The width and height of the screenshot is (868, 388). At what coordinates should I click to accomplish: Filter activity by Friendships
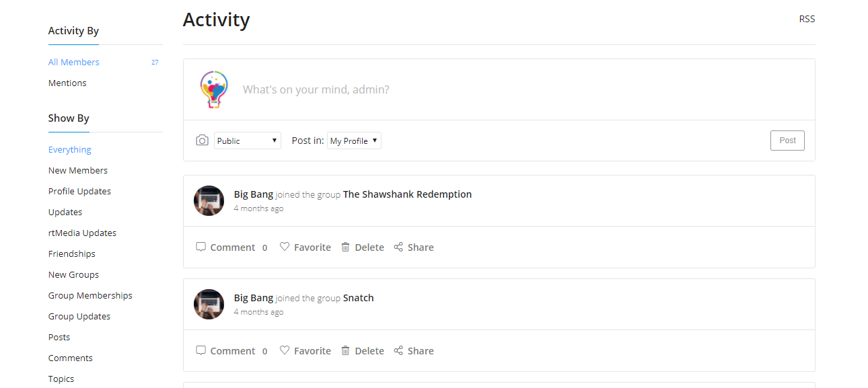click(71, 254)
